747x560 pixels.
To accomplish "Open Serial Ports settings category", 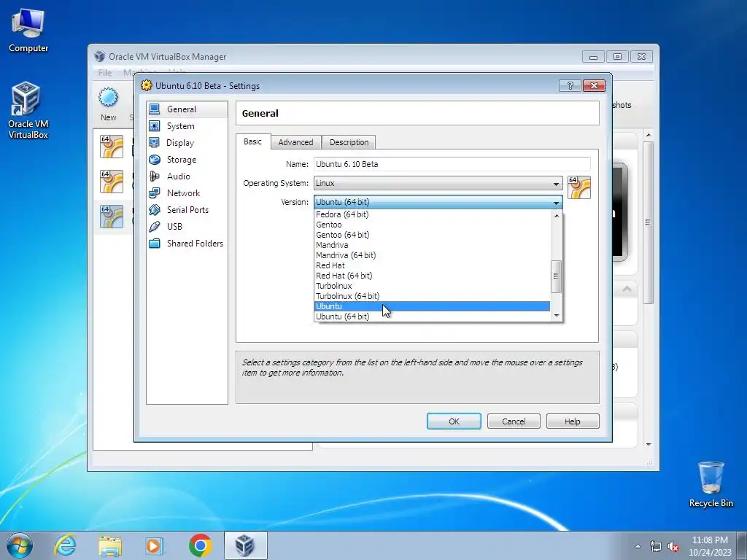I will [x=187, y=209].
